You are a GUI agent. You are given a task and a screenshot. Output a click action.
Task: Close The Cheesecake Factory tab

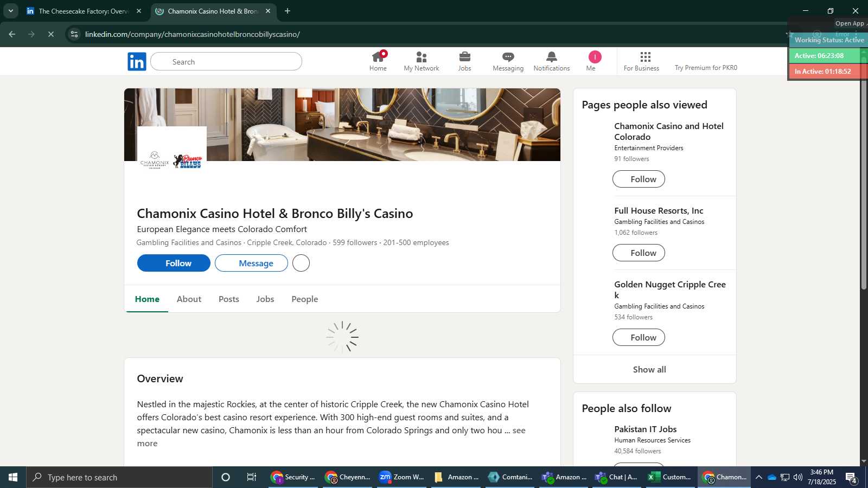click(x=139, y=11)
